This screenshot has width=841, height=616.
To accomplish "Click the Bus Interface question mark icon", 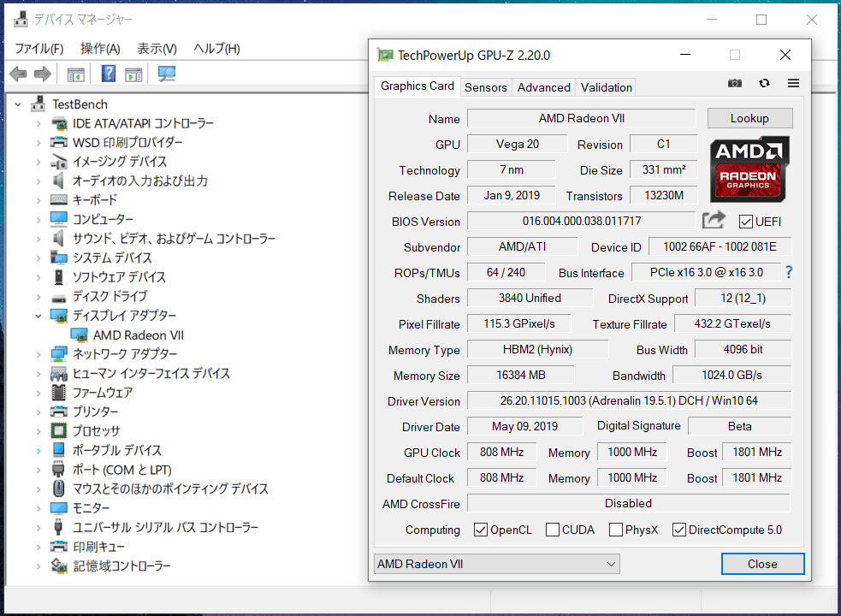I will (789, 272).
